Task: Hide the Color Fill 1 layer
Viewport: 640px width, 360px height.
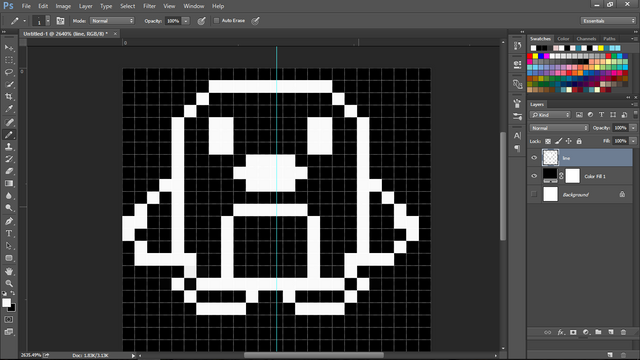Action: pyautogui.click(x=534, y=176)
